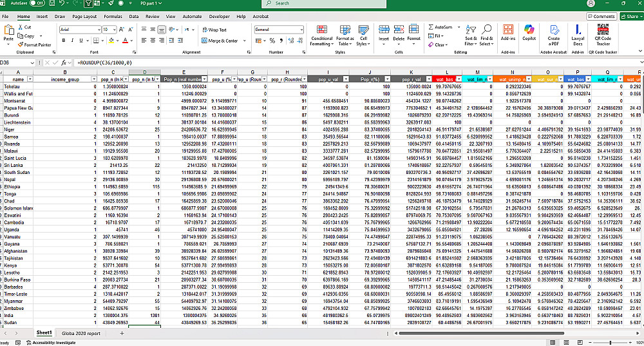Open the Arial font name dropdown
Screen dimensions: 644x346
coord(99,30)
